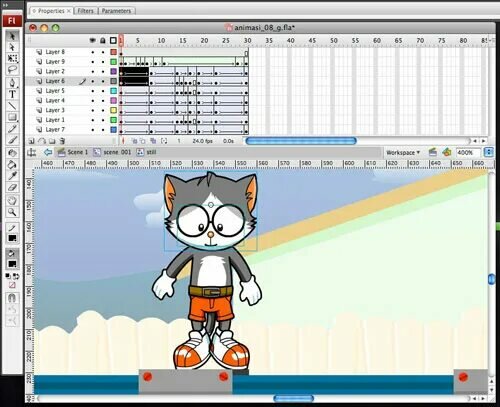Choose the Hand tool
Viewport: 500px width, 407px height.
coord(12,200)
